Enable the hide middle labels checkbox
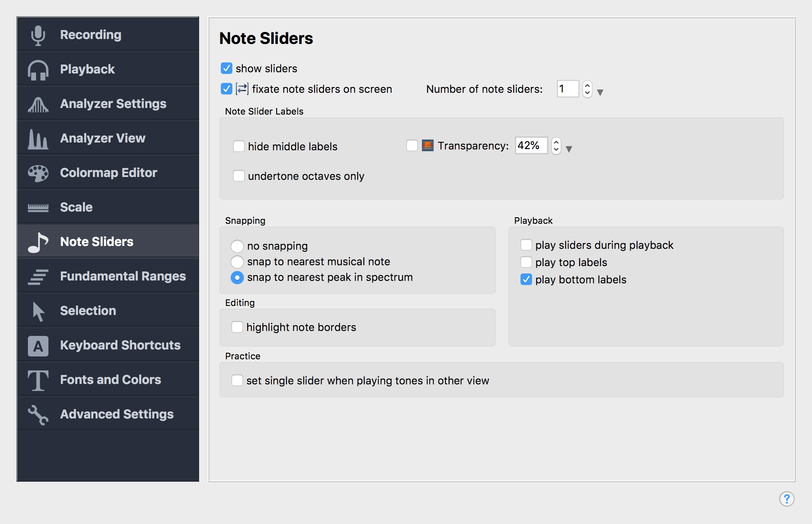The width and height of the screenshot is (812, 524). pos(238,146)
